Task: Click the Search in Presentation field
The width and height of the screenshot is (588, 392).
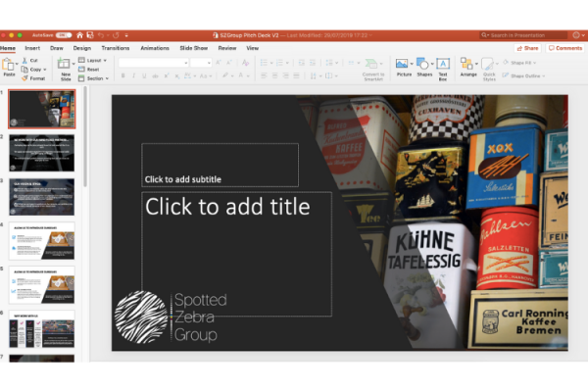Action: [523, 35]
